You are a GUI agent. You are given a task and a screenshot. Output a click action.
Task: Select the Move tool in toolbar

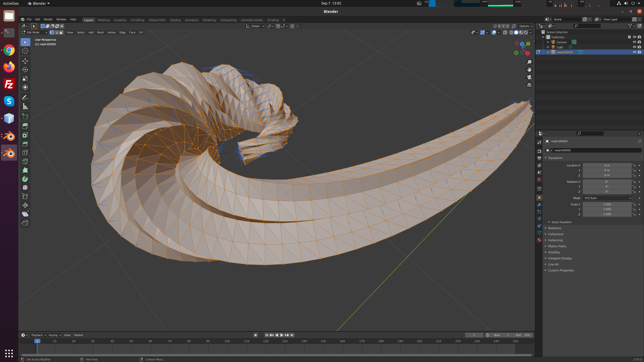[x=25, y=61]
